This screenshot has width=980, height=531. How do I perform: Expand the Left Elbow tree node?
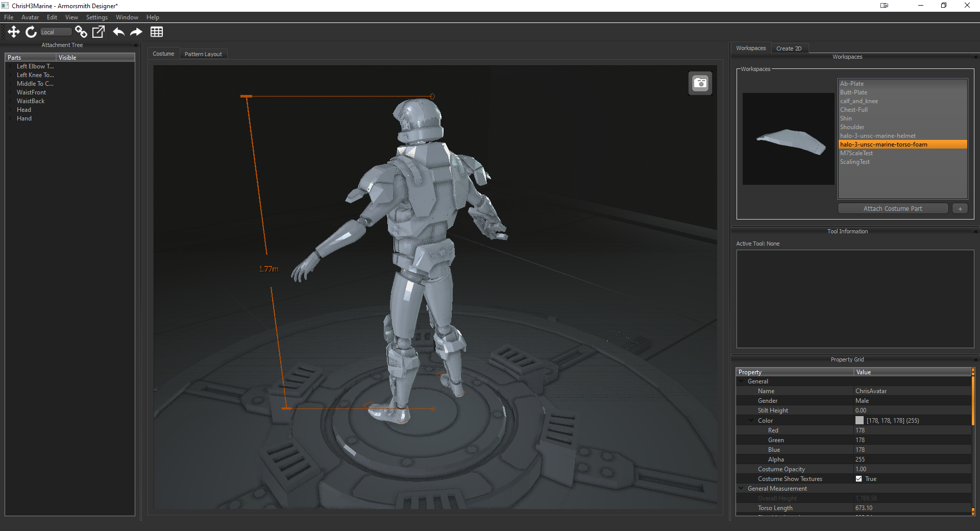(10, 66)
